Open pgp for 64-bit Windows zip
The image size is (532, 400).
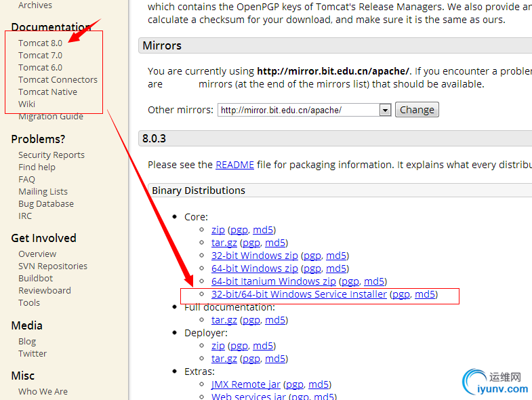point(312,269)
